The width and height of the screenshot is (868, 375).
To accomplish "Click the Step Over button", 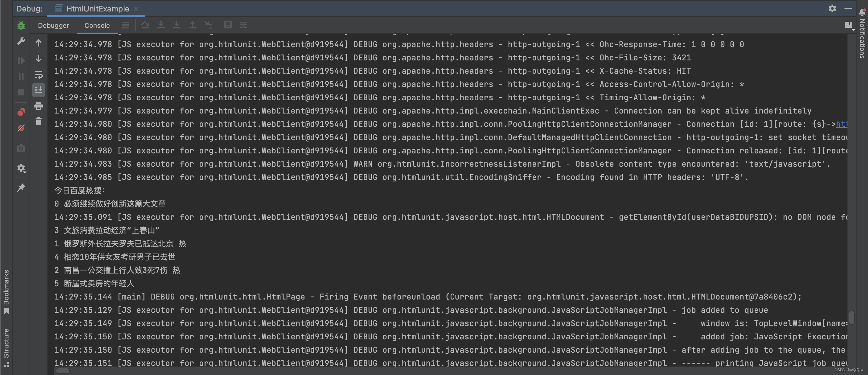I will [145, 25].
